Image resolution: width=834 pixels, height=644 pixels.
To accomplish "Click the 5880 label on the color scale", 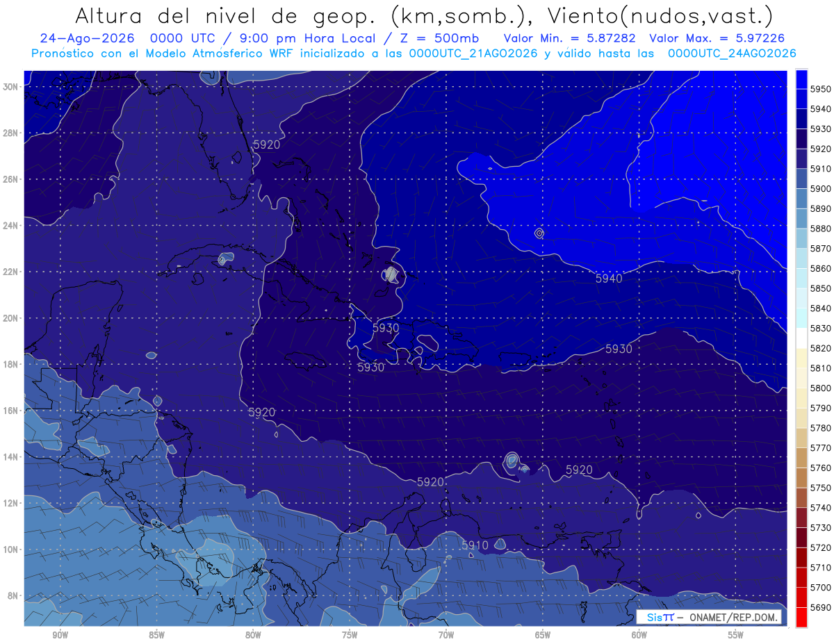I will [x=821, y=229].
